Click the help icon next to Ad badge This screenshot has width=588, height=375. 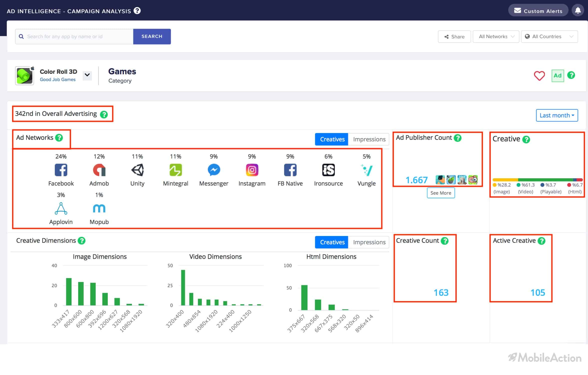571,75
